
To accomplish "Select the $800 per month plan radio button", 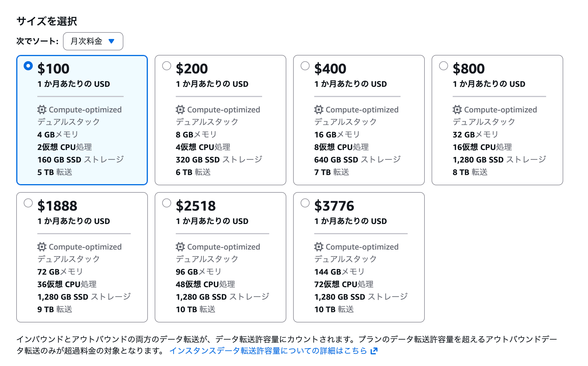I will [444, 65].
